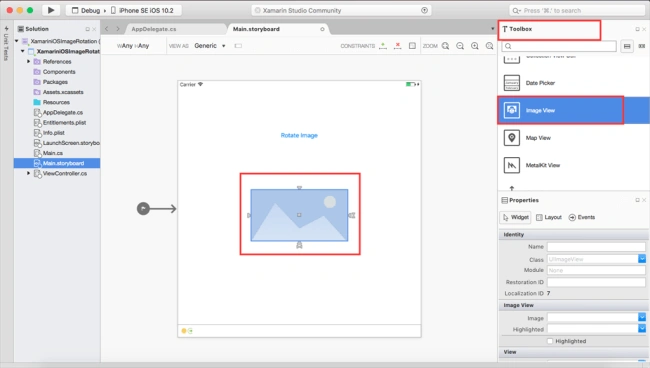The height and width of the screenshot is (368, 650).
Task: Click the Toolbox search field
Action: pyautogui.click(x=559, y=46)
